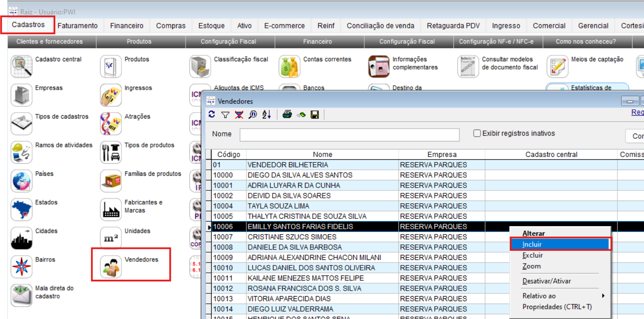This screenshot has height=319, width=644.
Task: Open the Cadastro central icon
Action: [x=22, y=67]
